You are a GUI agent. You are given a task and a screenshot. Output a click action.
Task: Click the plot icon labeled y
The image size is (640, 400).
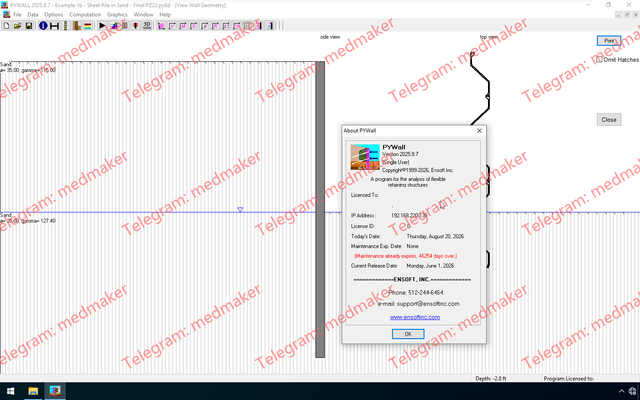point(172,26)
